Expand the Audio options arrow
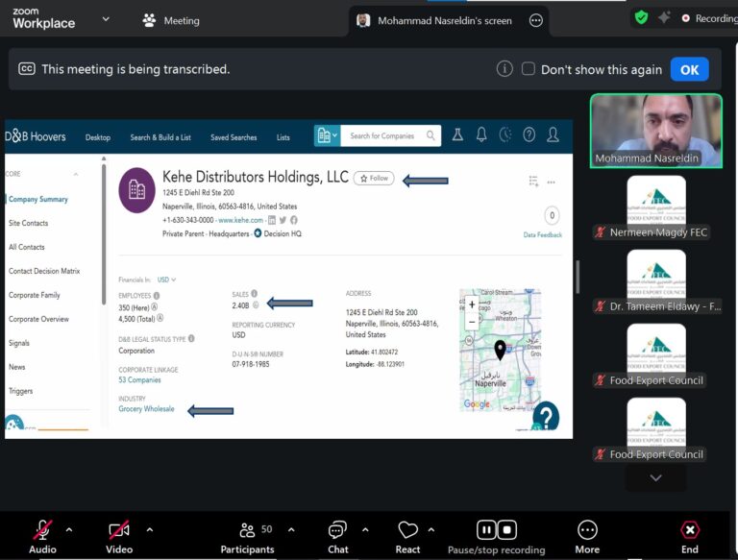The height and width of the screenshot is (560, 738). pyautogui.click(x=69, y=529)
